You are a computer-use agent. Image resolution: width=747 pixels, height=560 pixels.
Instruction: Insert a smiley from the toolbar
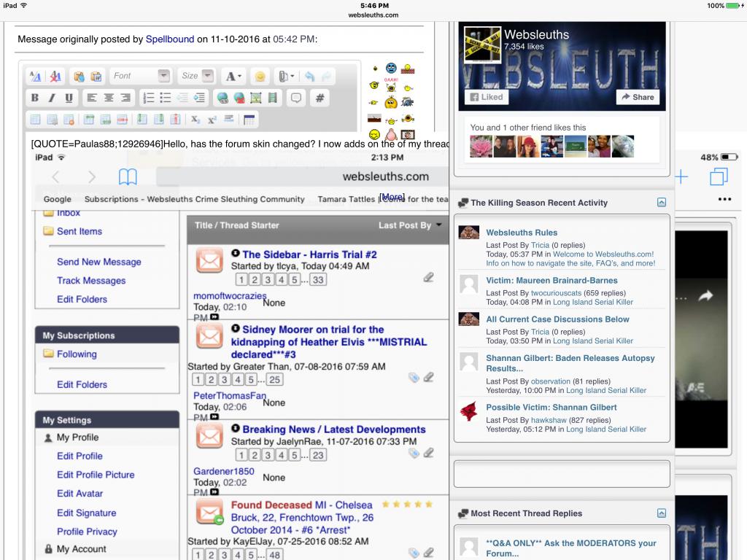pyautogui.click(x=258, y=76)
